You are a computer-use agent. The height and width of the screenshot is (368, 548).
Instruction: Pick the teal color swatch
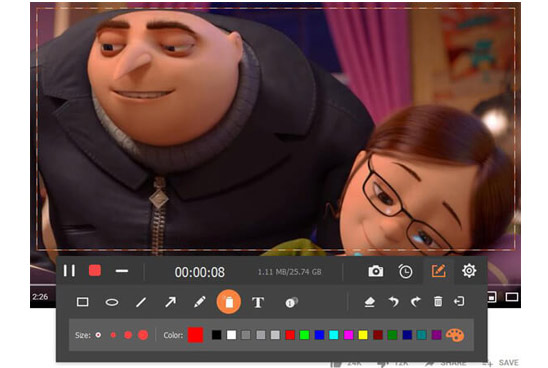coord(422,335)
